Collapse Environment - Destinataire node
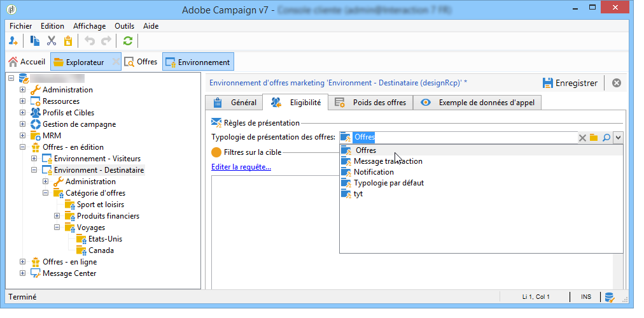 pos(34,170)
